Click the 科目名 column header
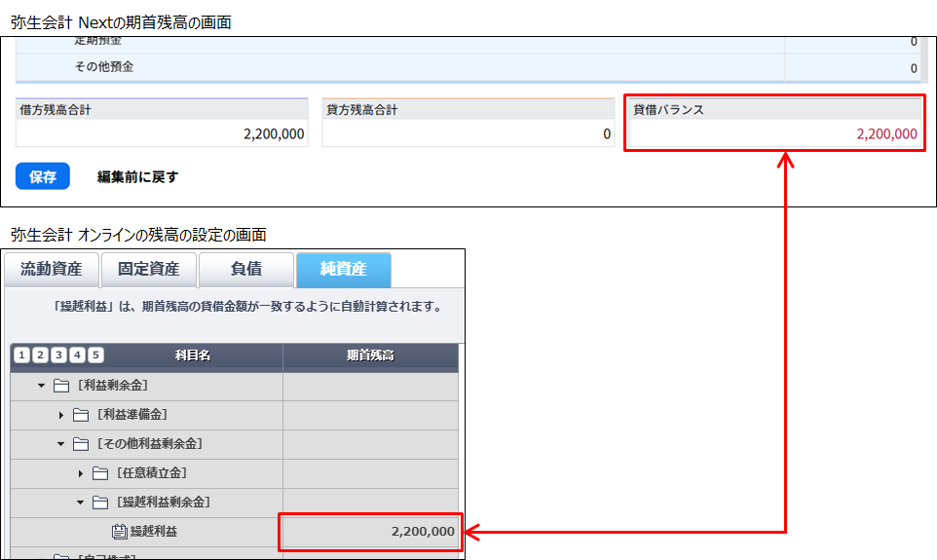The height and width of the screenshot is (560, 937). [193, 355]
